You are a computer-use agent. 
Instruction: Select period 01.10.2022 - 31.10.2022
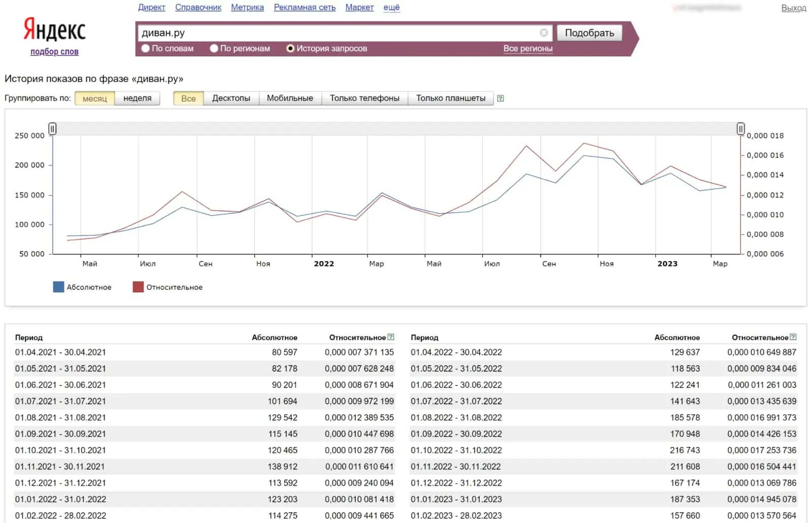[x=456, y=450]
